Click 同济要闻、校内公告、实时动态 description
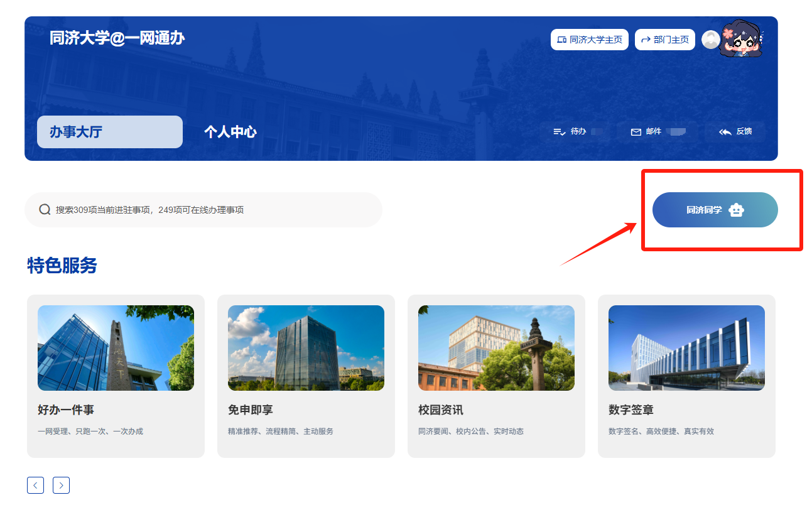Image resolution: width=812 pixels, height=522 pixels. coord(471,432)
